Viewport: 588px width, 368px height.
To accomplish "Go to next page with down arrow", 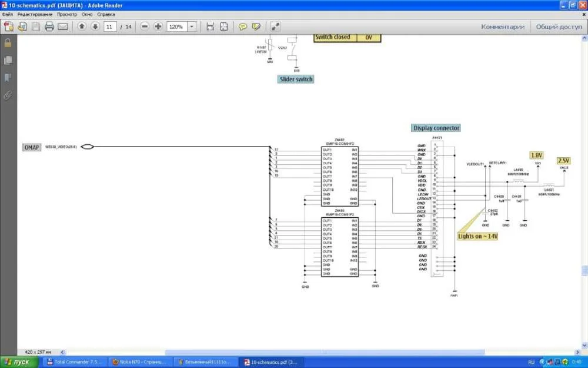I will (x=95, y=26).
